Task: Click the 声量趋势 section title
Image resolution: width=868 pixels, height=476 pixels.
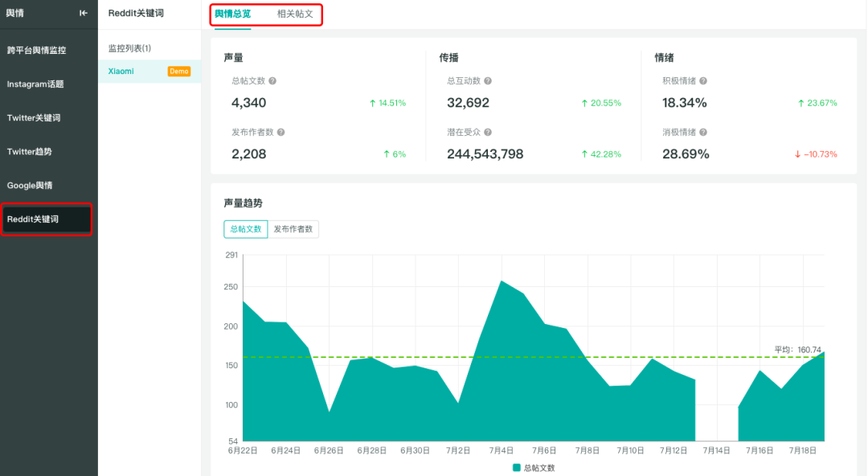Action: click(x=243, y=203)
